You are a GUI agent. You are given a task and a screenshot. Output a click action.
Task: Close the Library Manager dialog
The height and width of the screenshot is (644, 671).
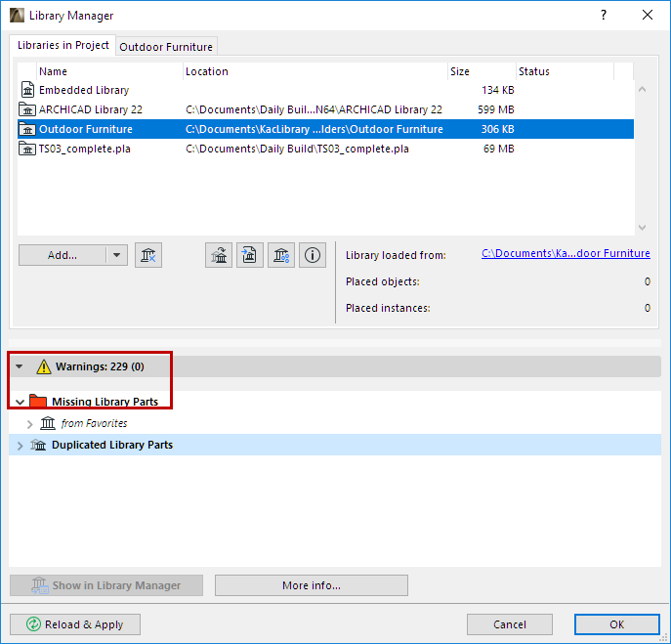648,15
